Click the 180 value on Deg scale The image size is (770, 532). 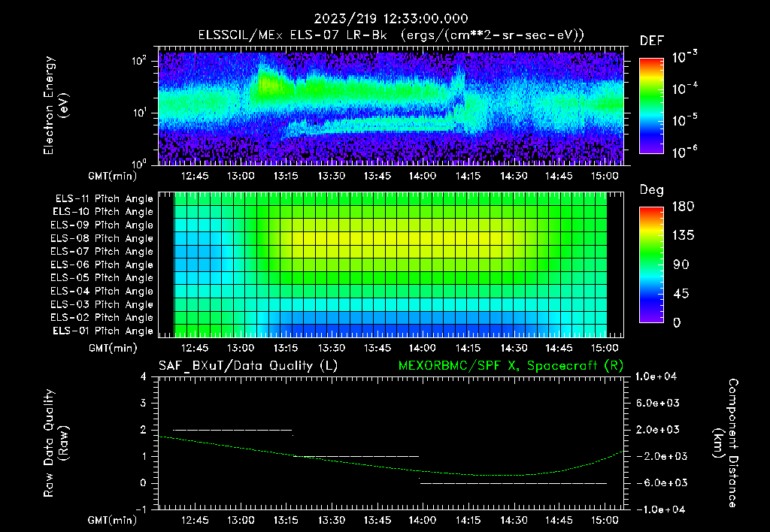click(683, 207)
